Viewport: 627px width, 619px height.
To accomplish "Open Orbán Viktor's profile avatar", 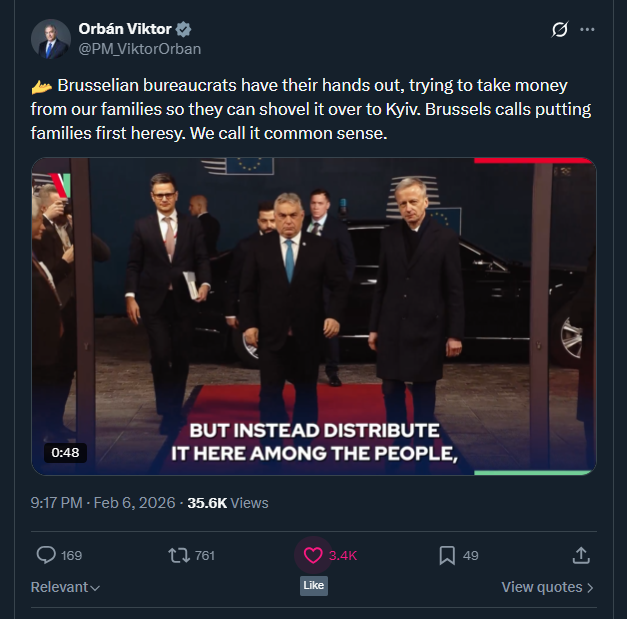I will point(50,38).
